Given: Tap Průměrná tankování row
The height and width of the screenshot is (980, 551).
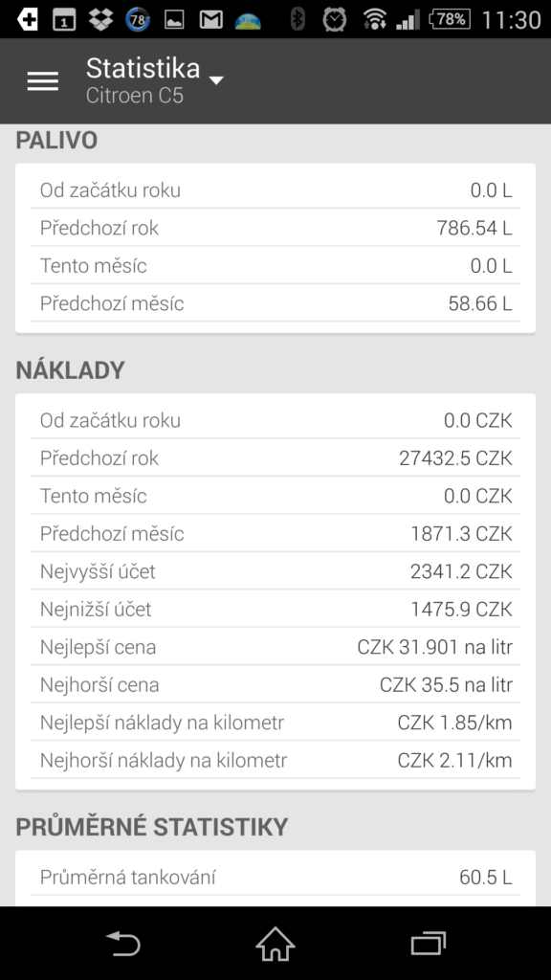Looking at the screenshot, I should pos(275,877).
